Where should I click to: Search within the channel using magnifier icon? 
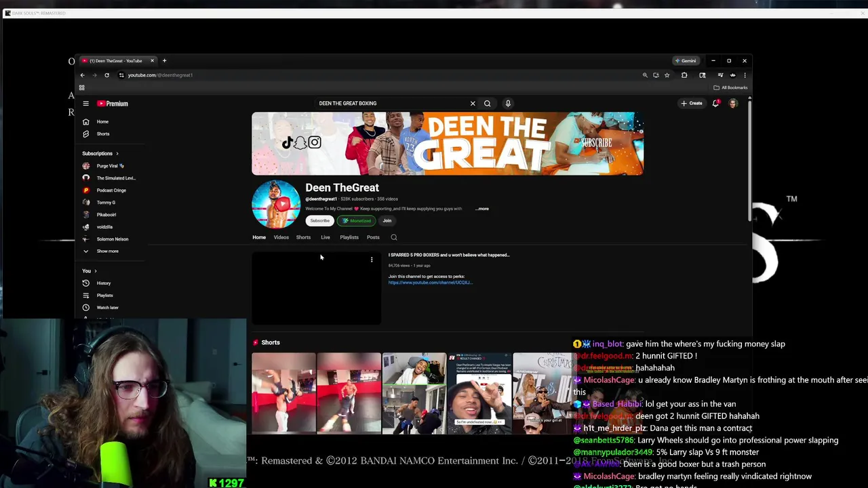tap(394, 237)
